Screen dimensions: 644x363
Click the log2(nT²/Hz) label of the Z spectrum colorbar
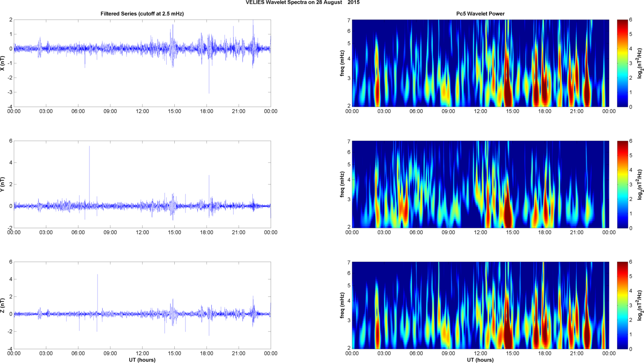(640, 305)
